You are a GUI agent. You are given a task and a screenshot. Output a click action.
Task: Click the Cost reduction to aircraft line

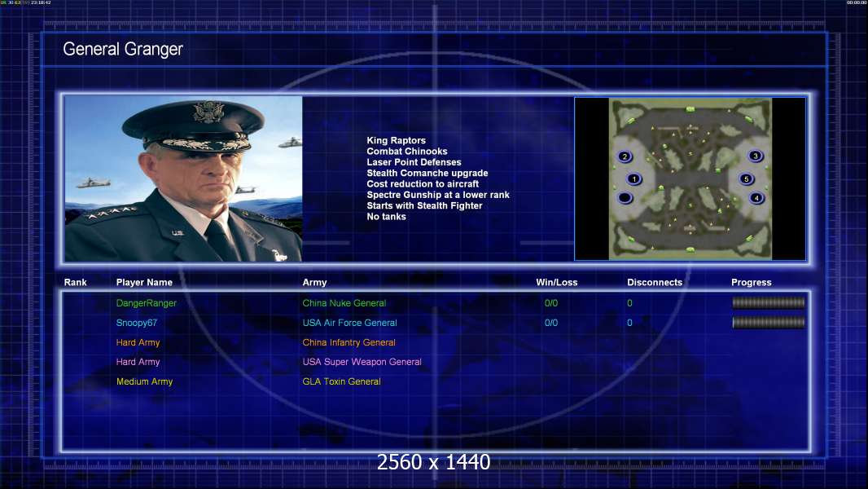pyautogui.click(x=423, y=184)
